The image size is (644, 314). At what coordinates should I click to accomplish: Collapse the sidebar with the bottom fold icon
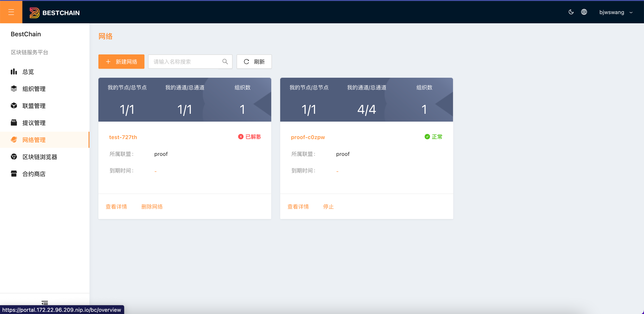[45, 303]
